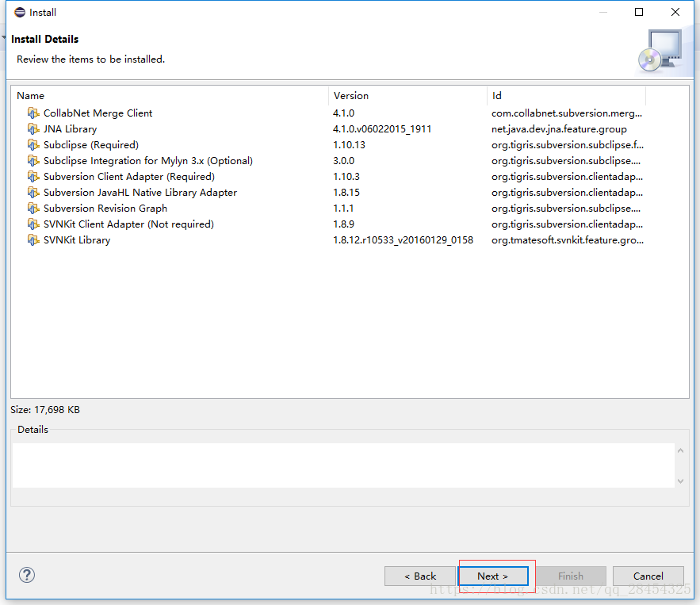Screen dimensions: 700x605
Task: Click the Subversion Revision Graph feature icon
Action: (33, 208)
